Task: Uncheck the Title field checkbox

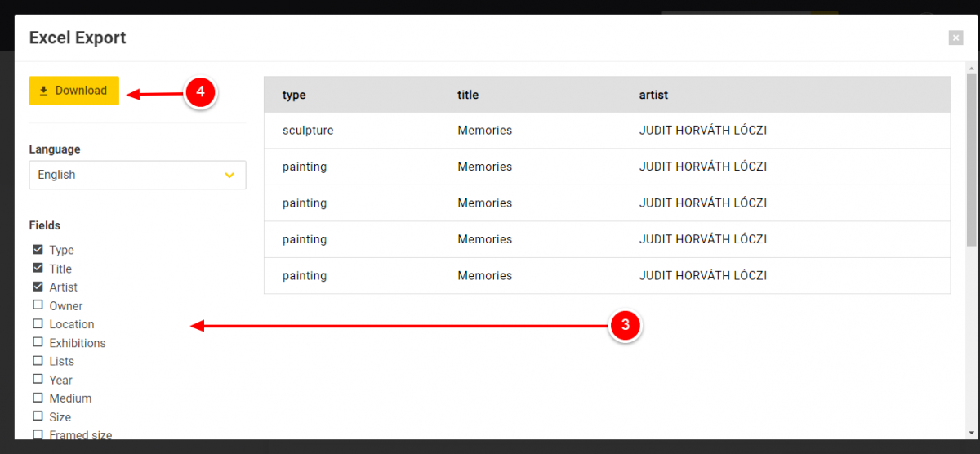Action: (38, 269)
